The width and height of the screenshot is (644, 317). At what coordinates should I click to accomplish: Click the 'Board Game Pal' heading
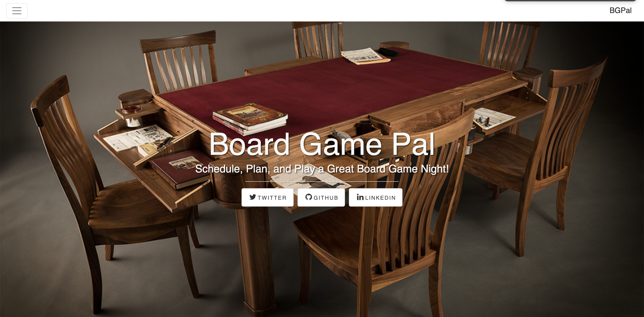pos(322,145)
